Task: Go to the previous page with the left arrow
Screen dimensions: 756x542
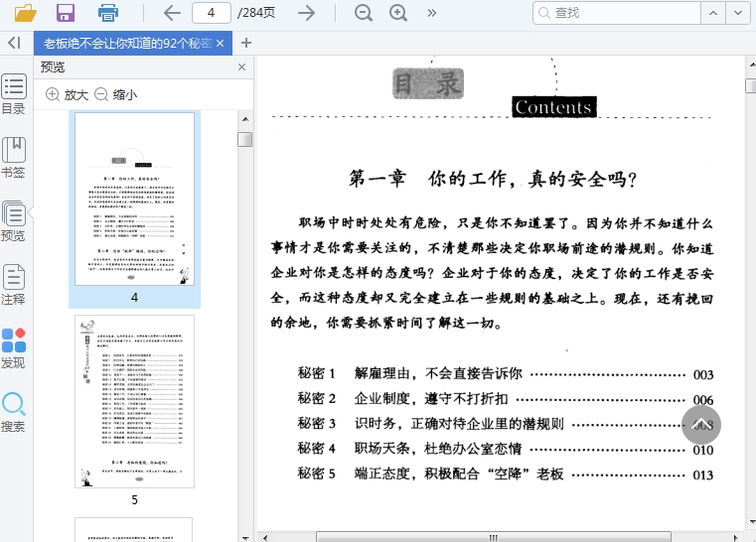Action: [x=172, y=13]
